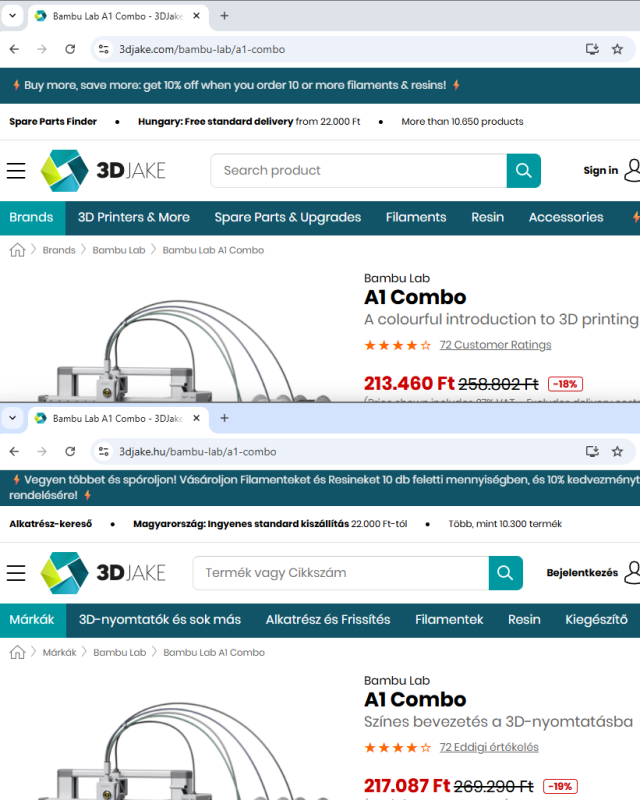The width and height of the screenshot is (640, 800).
Task: Click the forward arrow in the top browser window
Action: click(x=42, y=49)
